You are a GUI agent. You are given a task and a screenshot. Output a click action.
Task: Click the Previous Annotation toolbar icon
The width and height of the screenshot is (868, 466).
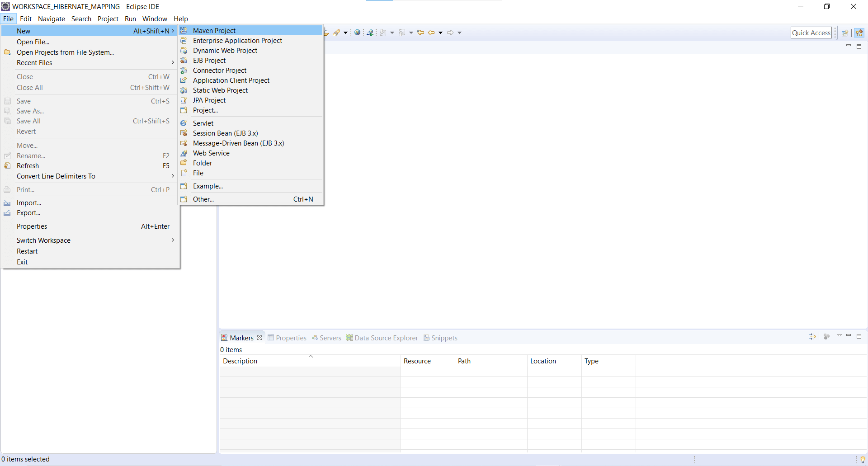click(x=401, y=32)
